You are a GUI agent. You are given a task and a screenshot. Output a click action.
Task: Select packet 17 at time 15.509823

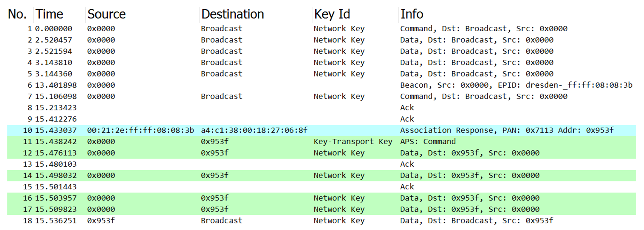pos(56,209)
